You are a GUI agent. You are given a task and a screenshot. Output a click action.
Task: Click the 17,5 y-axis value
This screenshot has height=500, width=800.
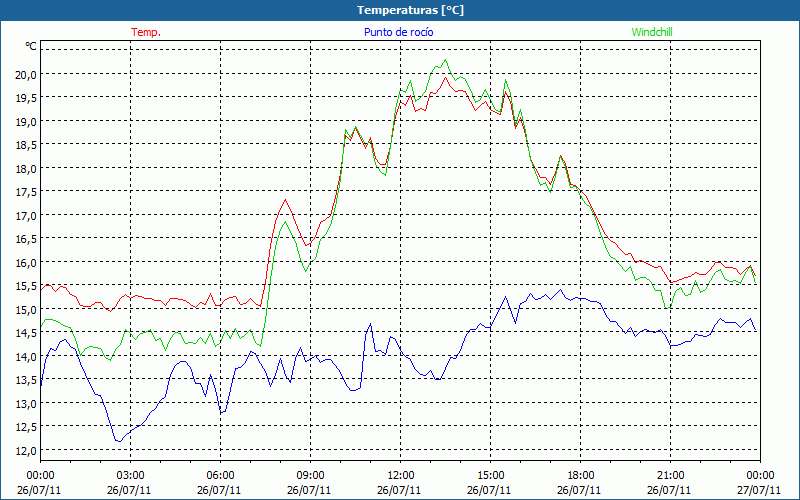[26, 192]
